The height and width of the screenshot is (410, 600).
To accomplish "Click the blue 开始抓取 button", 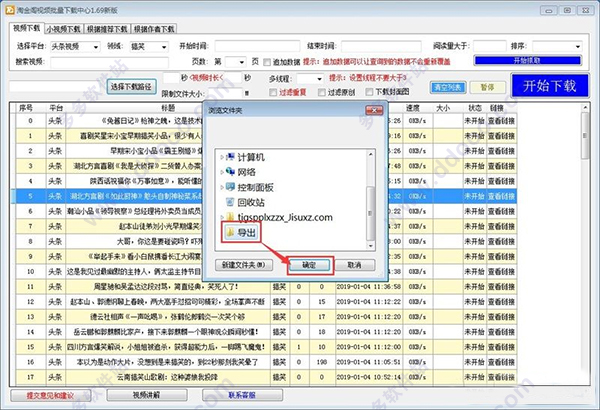I will pos(528,60).
